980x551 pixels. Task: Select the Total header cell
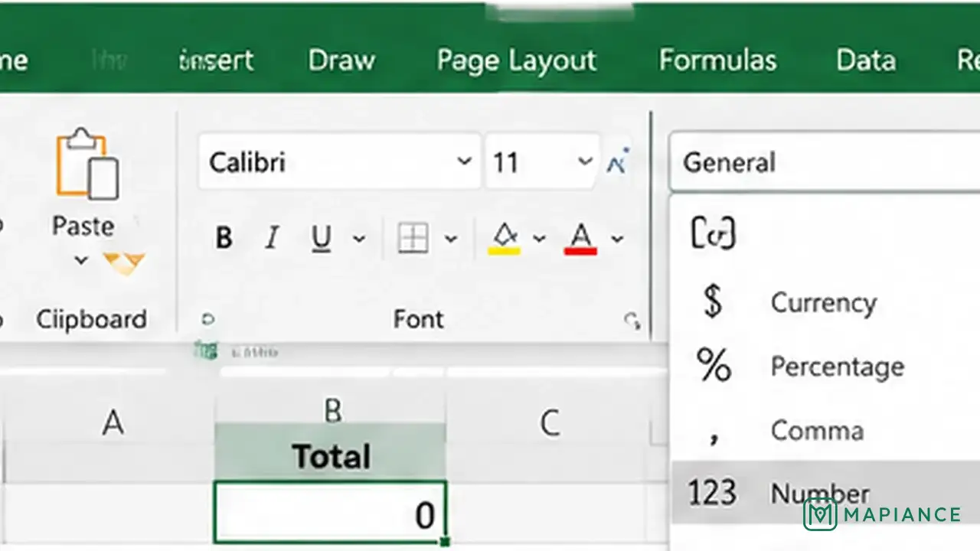[x=331, y=457]
